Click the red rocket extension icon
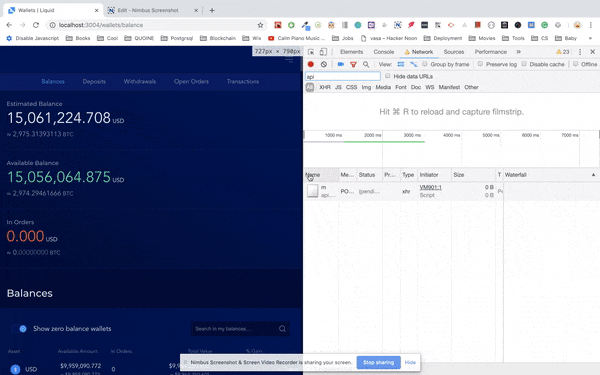600x375 pixels. (411, 25)
